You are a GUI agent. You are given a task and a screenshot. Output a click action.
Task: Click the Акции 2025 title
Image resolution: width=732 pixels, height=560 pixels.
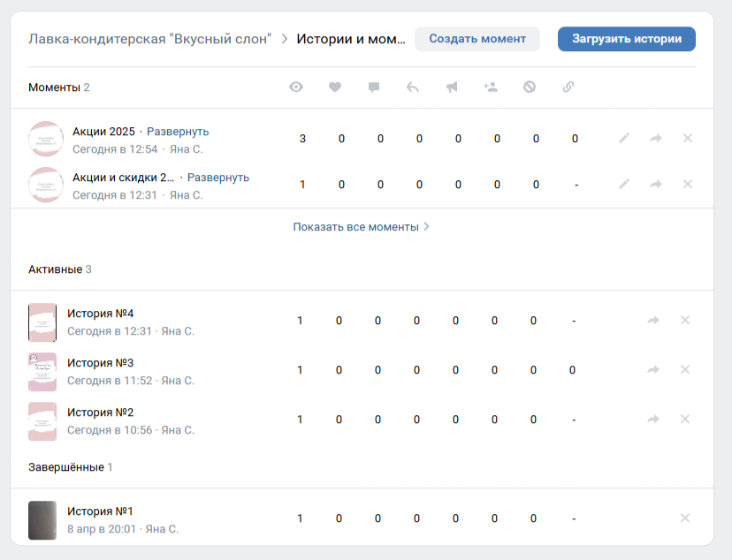[x=103, y=132]
